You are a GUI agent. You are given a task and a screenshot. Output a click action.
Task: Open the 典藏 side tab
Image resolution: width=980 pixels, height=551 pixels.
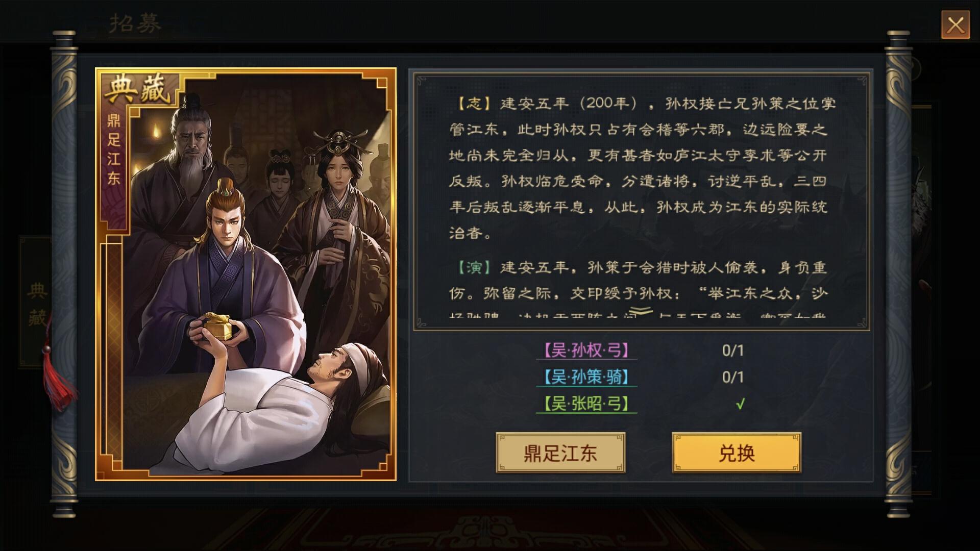pyautogui.click(x=37, y=303)
